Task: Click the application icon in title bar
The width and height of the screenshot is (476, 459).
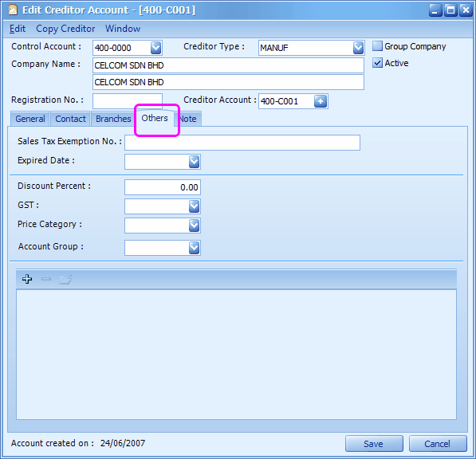Action: [13, 10]
